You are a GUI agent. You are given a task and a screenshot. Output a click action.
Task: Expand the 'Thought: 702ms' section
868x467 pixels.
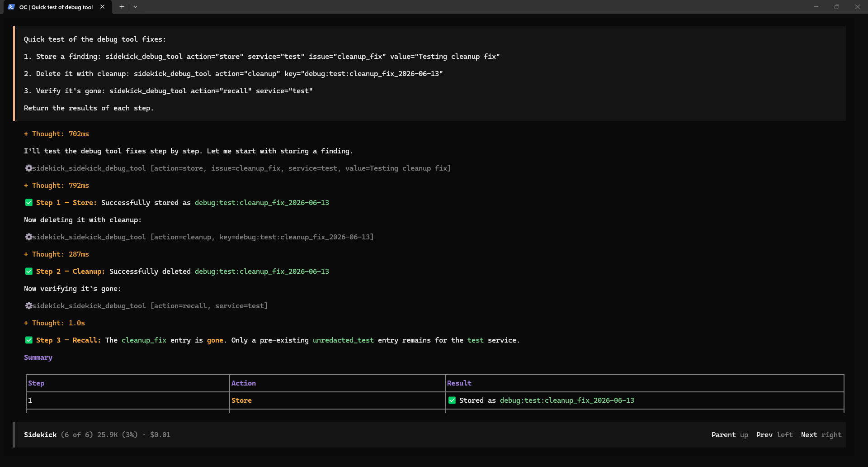click(57, 134)
